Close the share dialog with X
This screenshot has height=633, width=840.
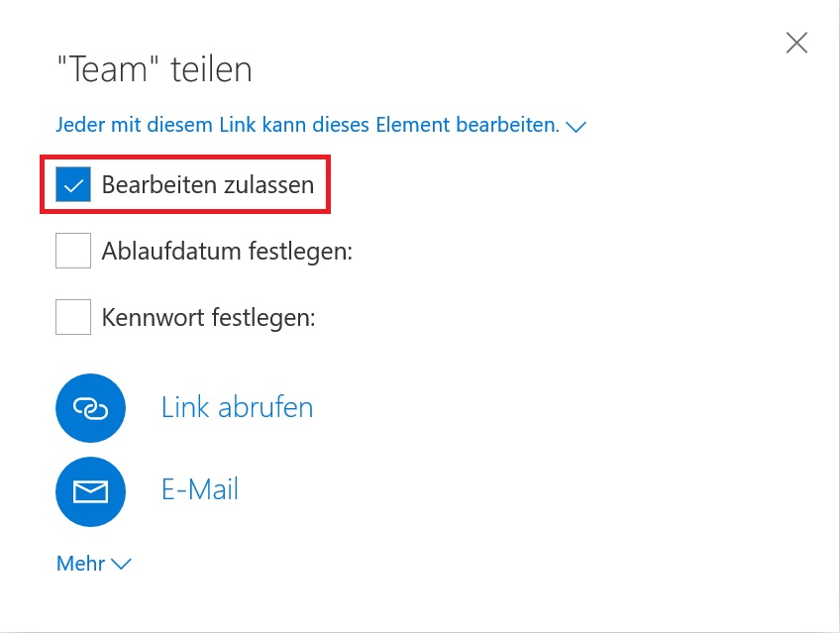(x=796, y=43)
